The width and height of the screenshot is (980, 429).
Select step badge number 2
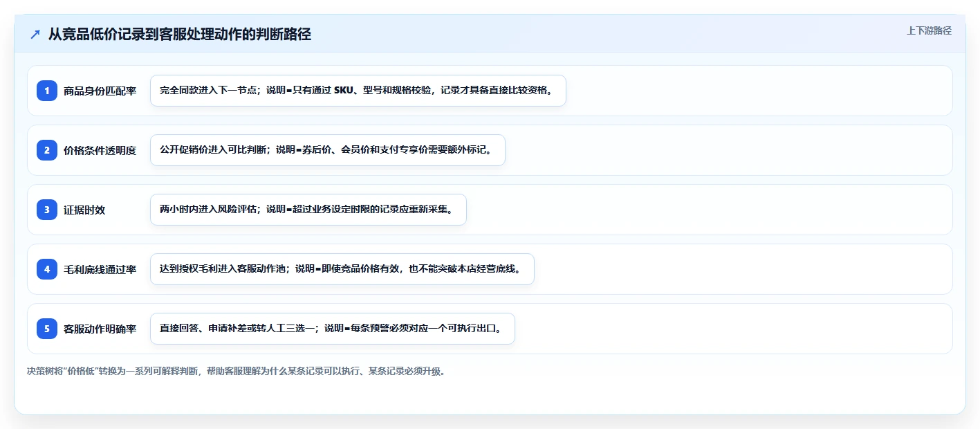[x=47, y=149]
